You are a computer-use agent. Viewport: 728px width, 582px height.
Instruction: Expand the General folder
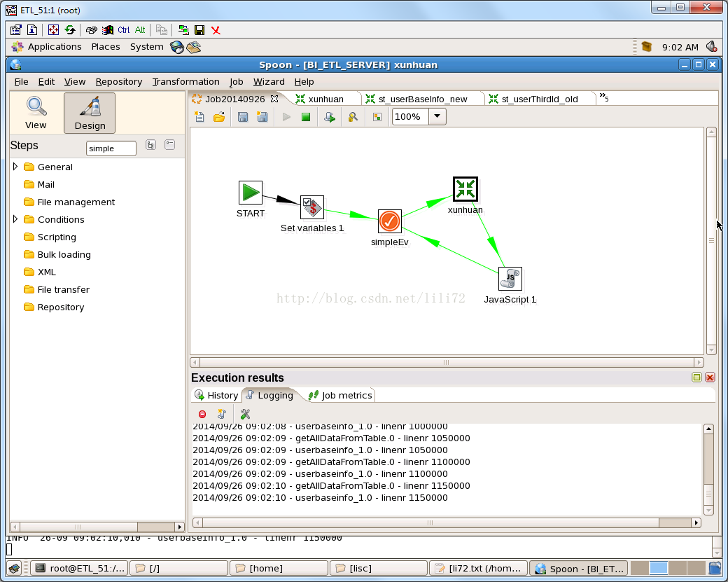point(15,167)
